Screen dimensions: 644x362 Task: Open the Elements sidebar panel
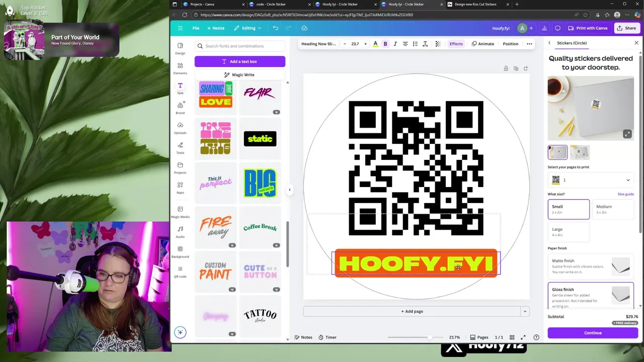pyautogui.click(x=180, y=68)
